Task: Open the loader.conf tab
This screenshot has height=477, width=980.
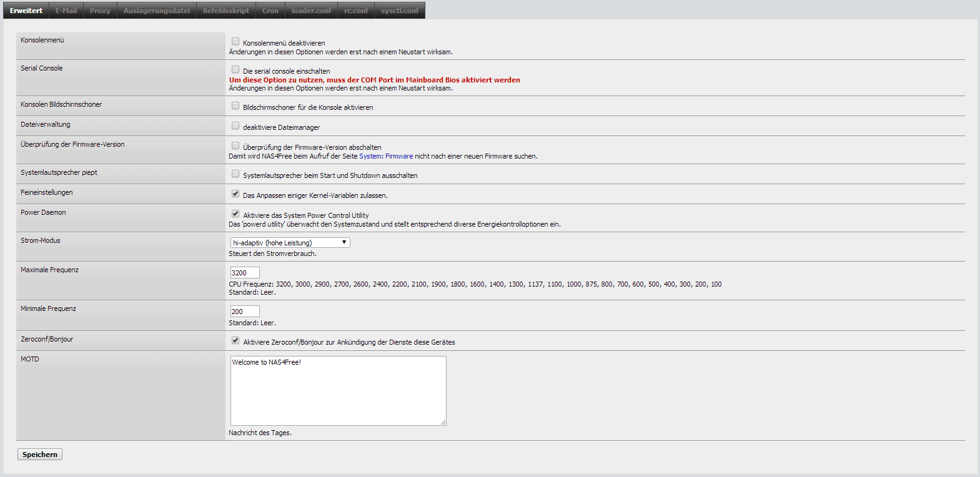Action: 311,11
